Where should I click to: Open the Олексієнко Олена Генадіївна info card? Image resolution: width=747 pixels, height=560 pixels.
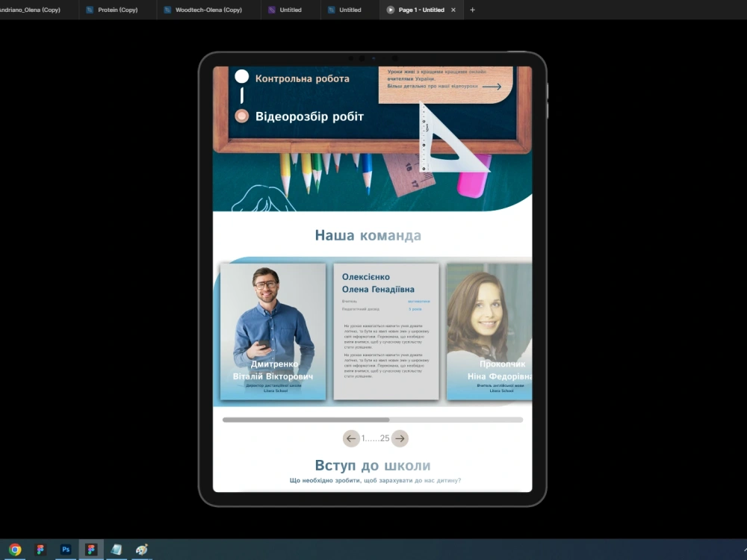tap(386, 332)
